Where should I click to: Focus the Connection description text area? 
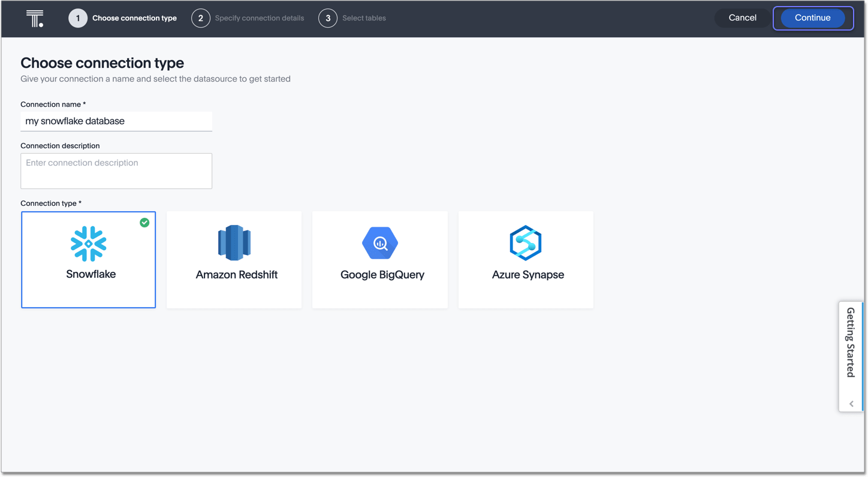pos(116,171)
